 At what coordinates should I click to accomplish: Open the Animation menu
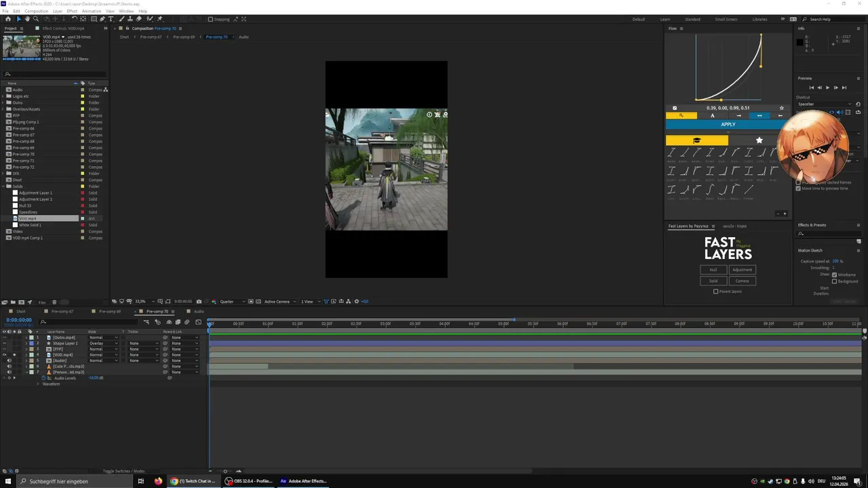[91, 11]
